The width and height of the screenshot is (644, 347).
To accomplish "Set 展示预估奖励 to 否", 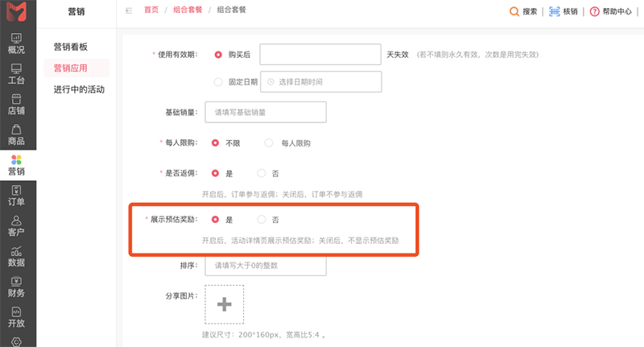I will 261,219.
